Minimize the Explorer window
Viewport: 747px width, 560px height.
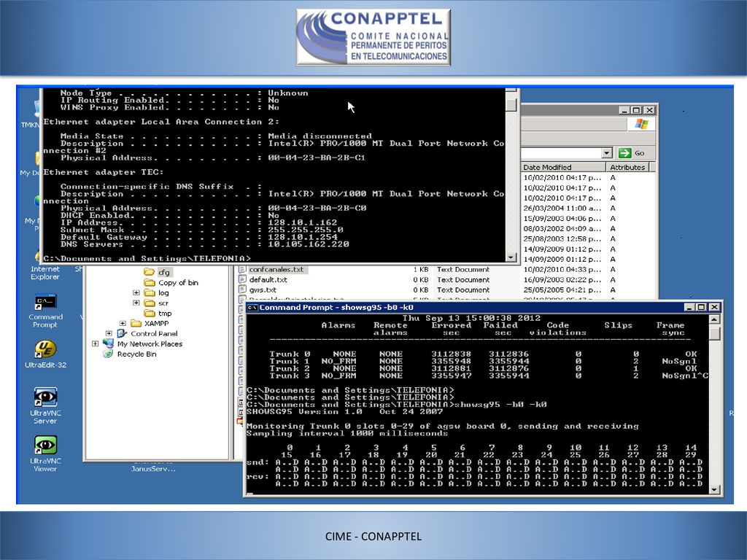pos(624,110)
